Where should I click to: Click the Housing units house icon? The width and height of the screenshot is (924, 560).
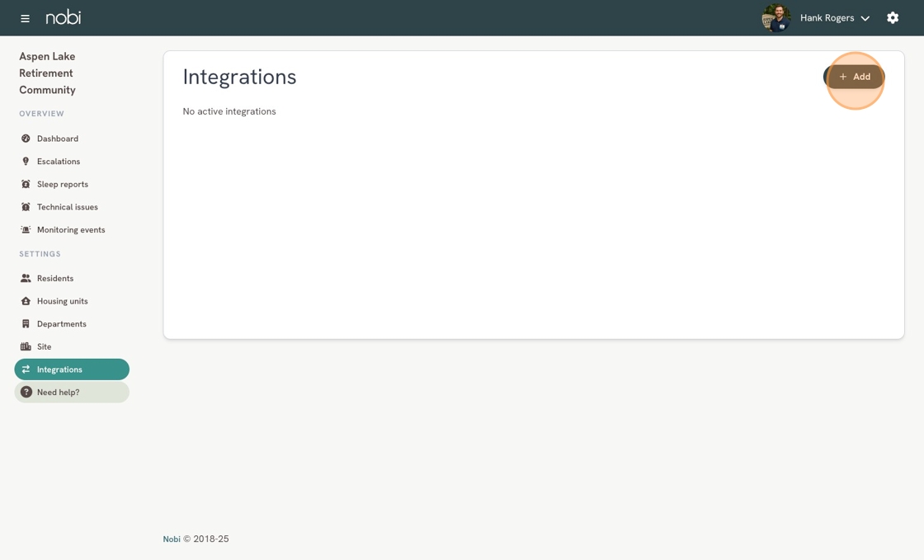tap(26, 301)
